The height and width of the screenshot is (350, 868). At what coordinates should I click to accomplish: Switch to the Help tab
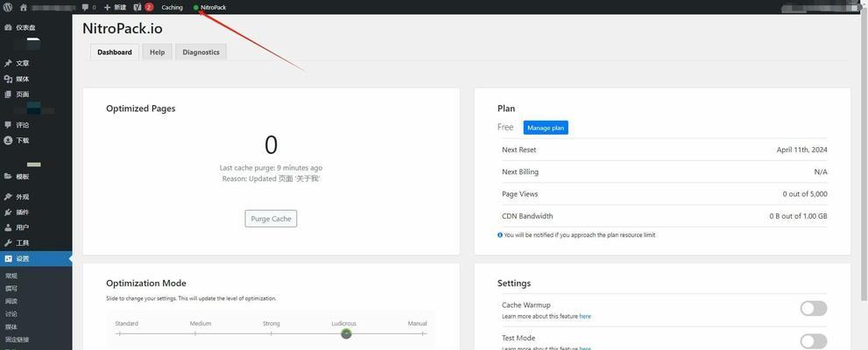(157, 52)
